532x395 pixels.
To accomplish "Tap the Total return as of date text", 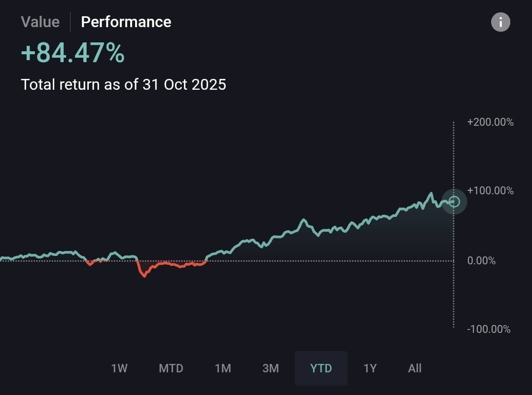I will coord(123,84).
